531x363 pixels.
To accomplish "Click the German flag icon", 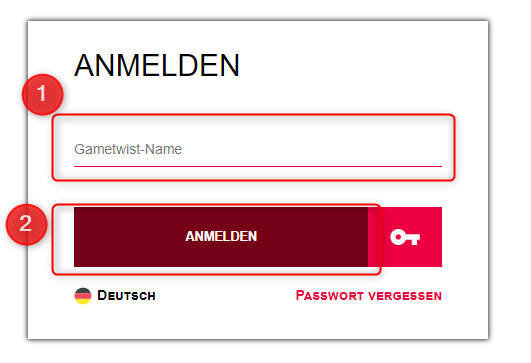I will point(83,296).
